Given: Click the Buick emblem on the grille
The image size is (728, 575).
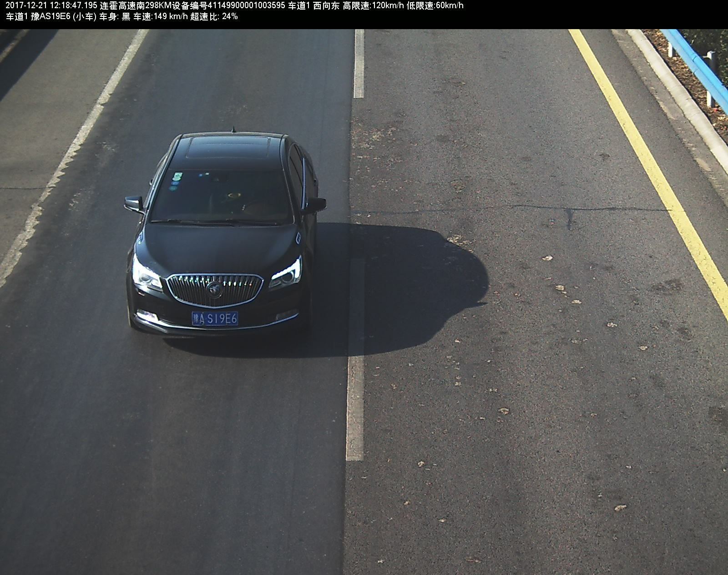Looking at the screenshot, I should click(x=214, y=289).
